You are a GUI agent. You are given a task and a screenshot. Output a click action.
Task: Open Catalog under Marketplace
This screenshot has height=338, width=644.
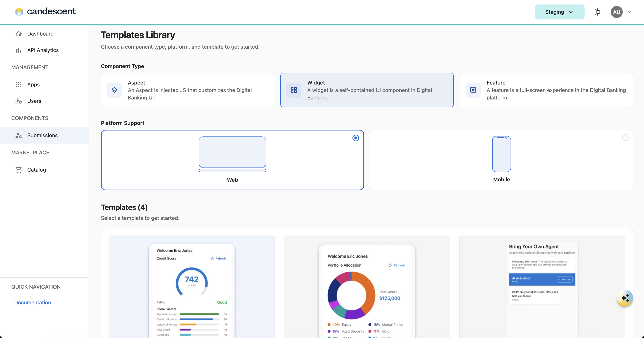44,170
